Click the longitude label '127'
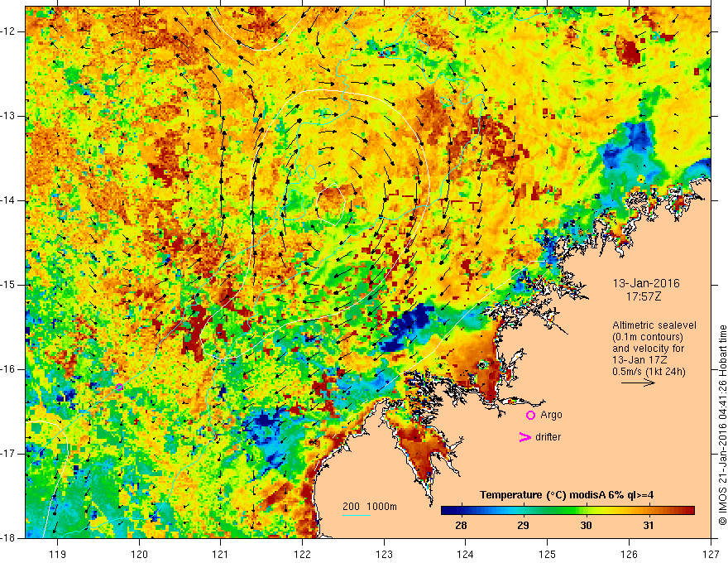This screenshot has height=563, width=728. [x=711, y=554]
